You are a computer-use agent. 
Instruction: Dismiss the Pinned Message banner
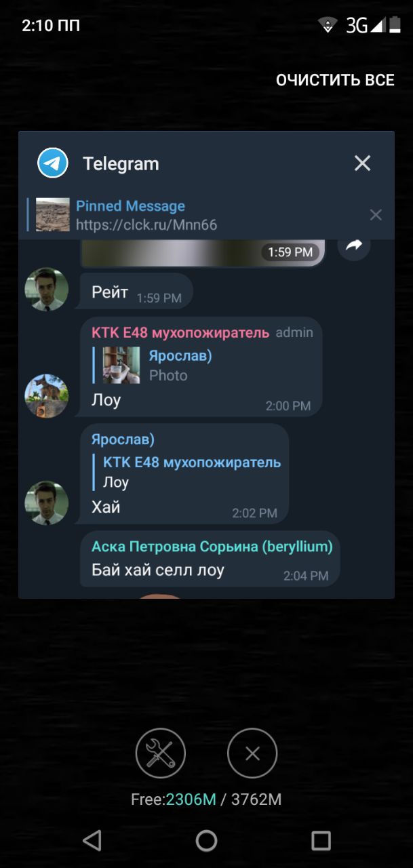tap(376, 215)
